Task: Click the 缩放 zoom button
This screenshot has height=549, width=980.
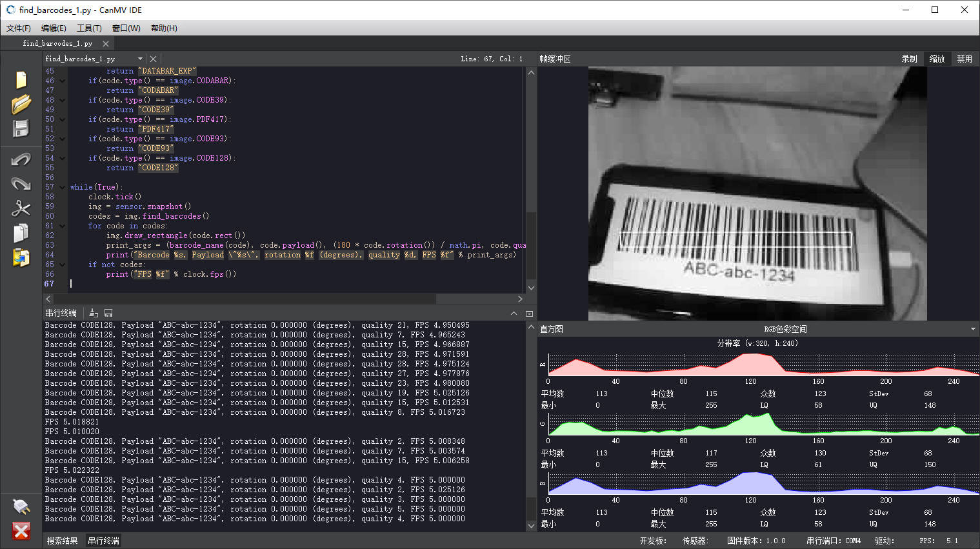Action: 937,59
